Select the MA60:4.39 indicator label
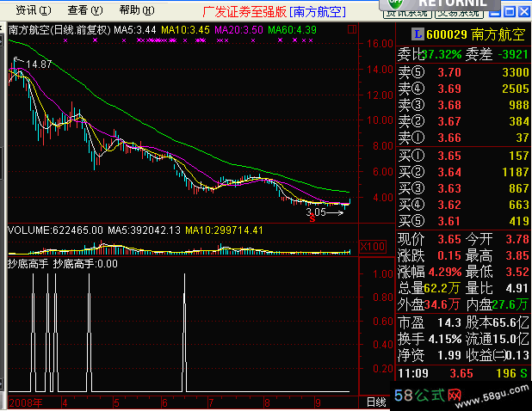Viewport: 532px width, 411px height. click(x=292, y=30)
